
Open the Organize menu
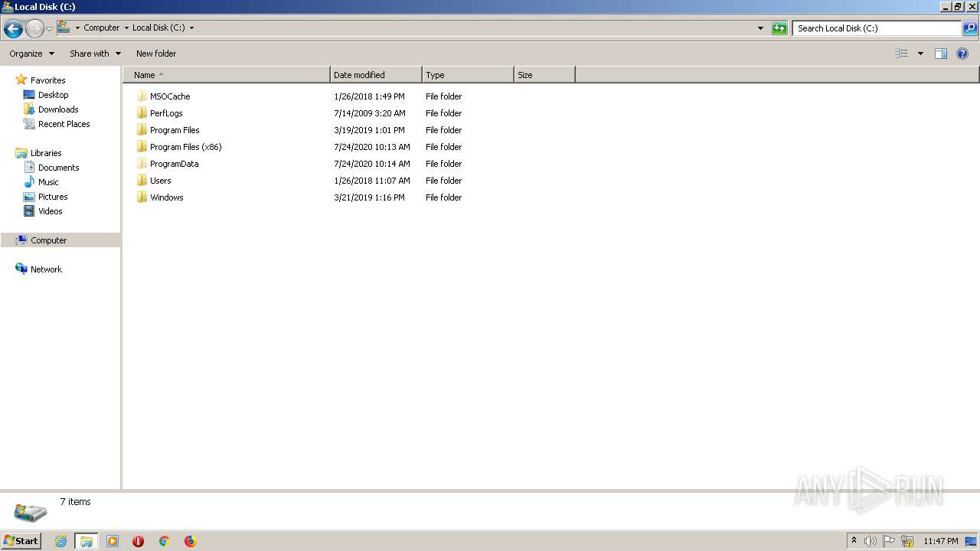(x=32, y=54)
